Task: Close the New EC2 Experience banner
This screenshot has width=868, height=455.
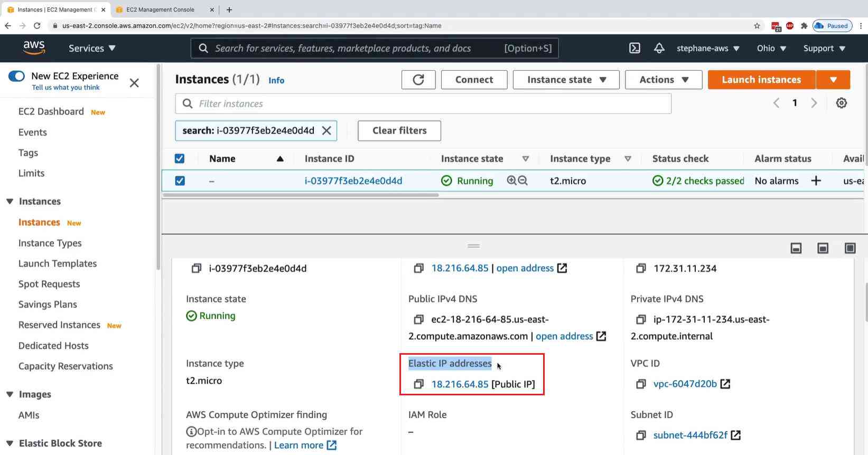Action: 134,83
